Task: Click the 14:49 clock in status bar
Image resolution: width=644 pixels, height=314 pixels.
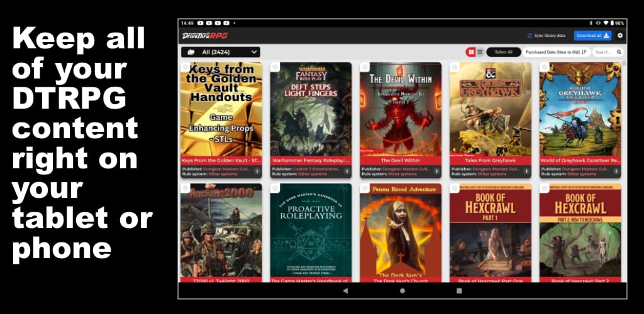Action: 187,23
